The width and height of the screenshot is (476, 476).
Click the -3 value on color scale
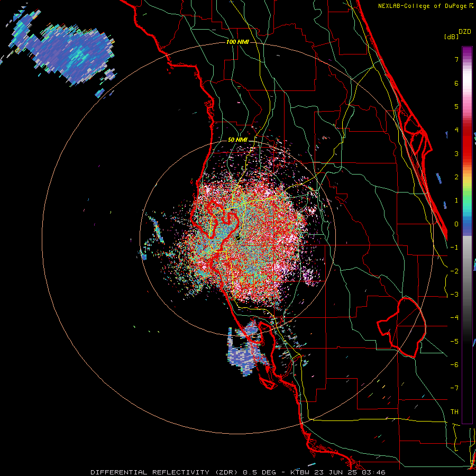[454, 295]
